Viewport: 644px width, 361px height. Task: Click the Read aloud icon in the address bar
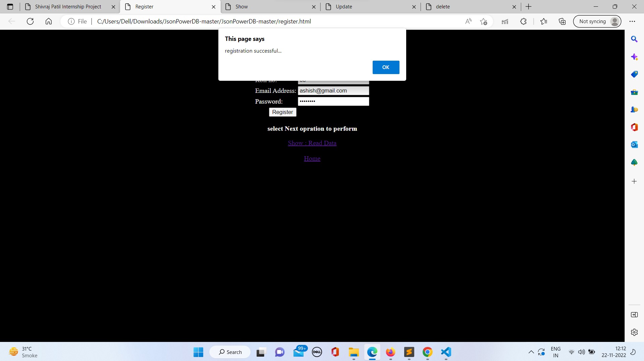[469, 21]
